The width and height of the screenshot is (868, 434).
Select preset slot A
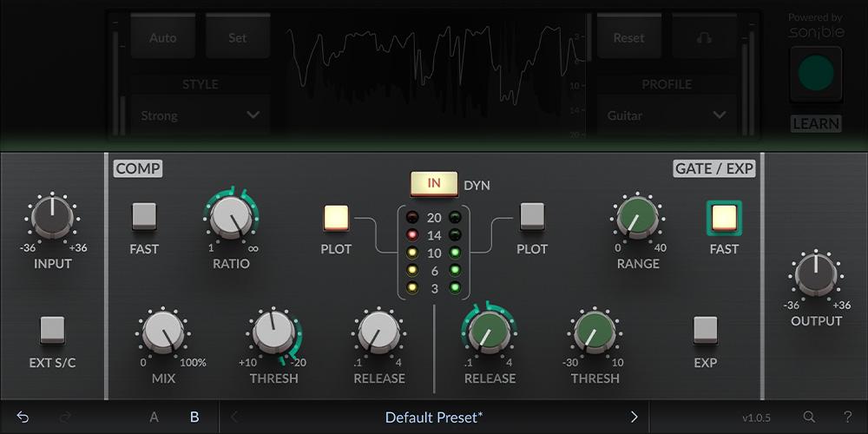pyautogui.click(x=154, y=417)
